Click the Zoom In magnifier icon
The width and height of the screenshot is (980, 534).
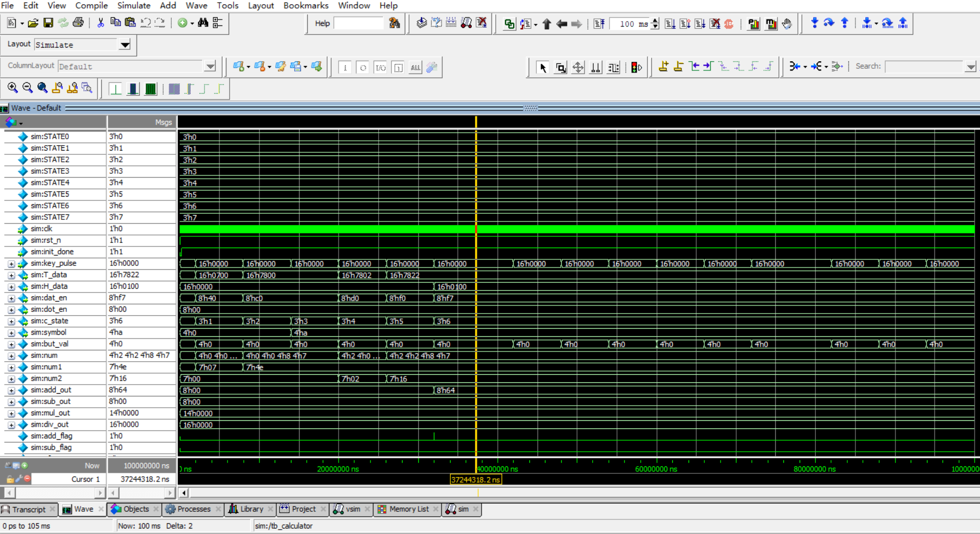[x=12, y=88]
